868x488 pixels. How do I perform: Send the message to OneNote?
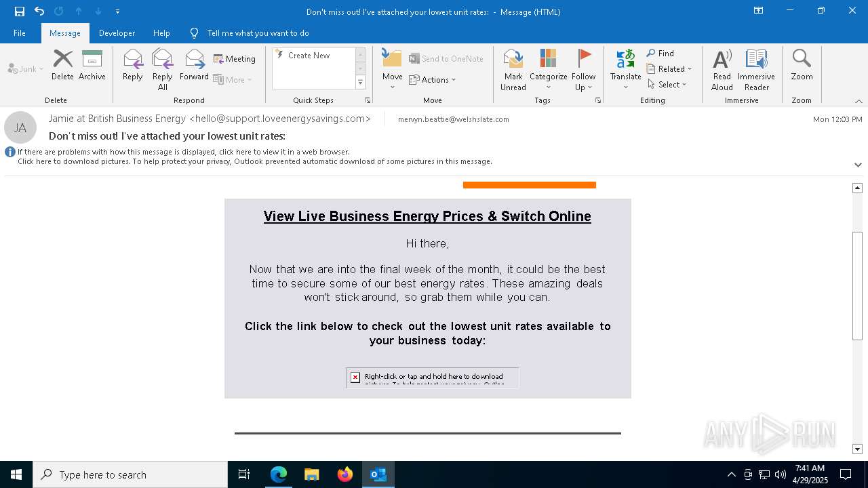(x=446, y=59)
